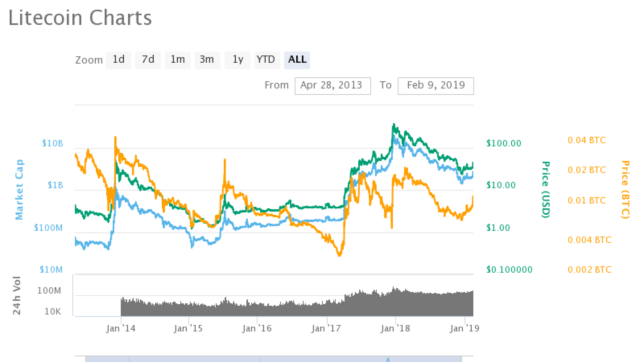Click the Zoom label text
644x362 pixels.
[x=89, y=60]
